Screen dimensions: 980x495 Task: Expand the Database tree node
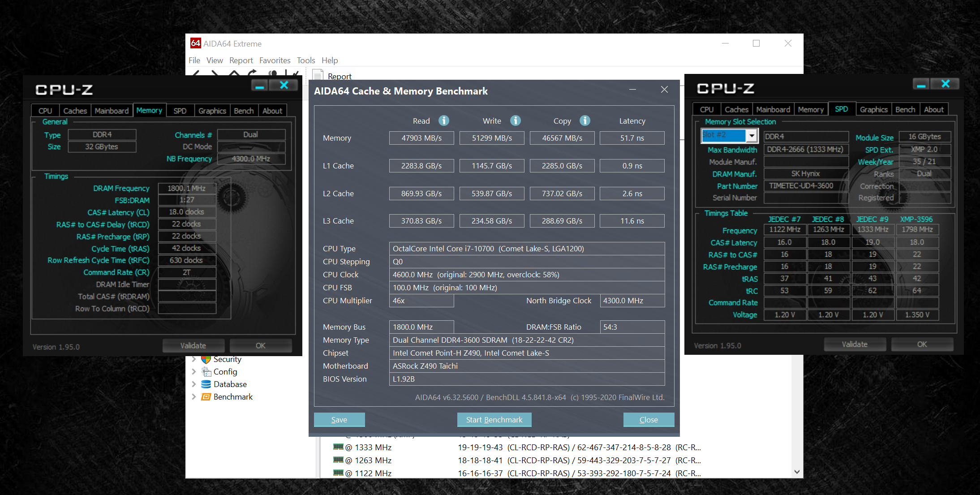[193, 384]
